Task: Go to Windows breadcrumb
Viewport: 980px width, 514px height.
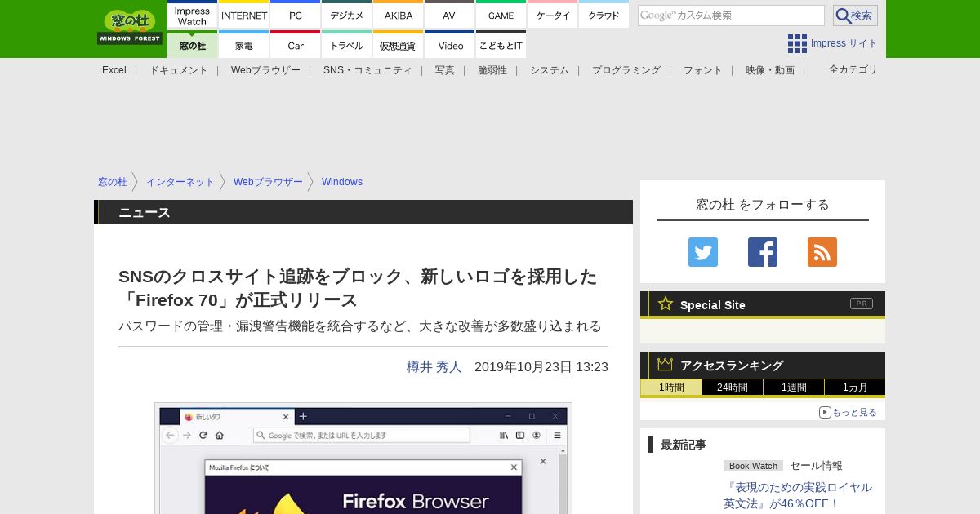Action: [x=342, y=182]
